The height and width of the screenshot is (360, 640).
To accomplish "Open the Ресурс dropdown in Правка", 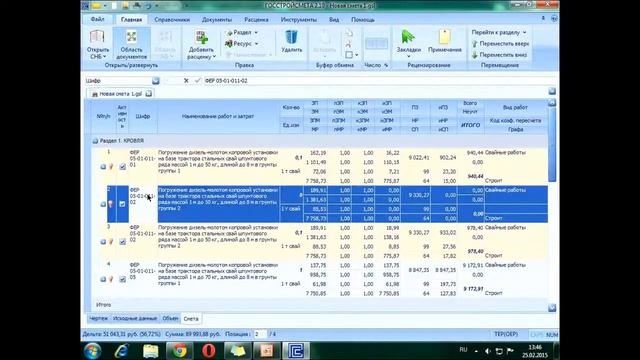I will tap(242, 43).
